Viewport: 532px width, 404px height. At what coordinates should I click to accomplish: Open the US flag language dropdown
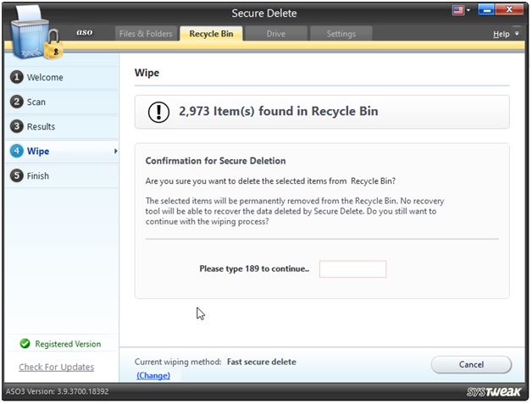(463, 12)
